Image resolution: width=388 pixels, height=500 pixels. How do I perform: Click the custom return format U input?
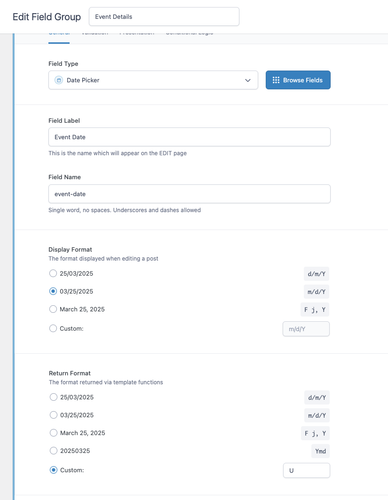[x=307, y=470]
